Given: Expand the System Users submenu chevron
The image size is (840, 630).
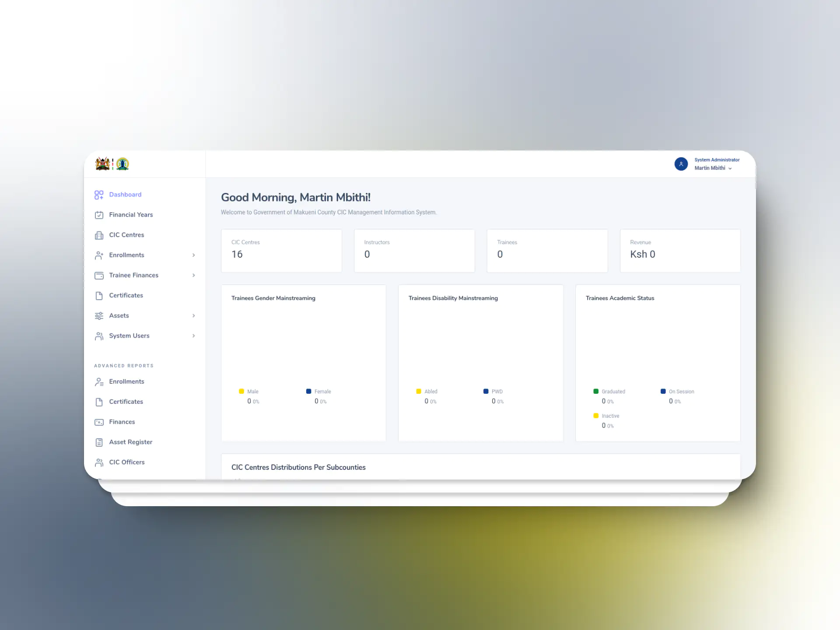Looking at the screenshot, I should (x=193, y=336).
